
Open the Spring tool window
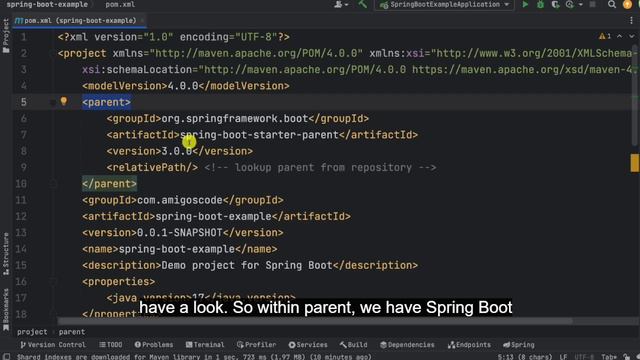pos(519,345)
